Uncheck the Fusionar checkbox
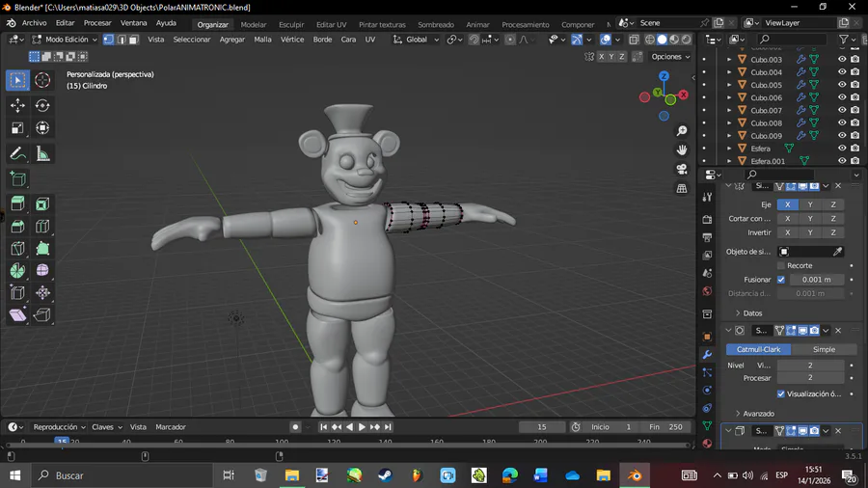The width and height of the screenshot is (868, 488). coord(781,280)
